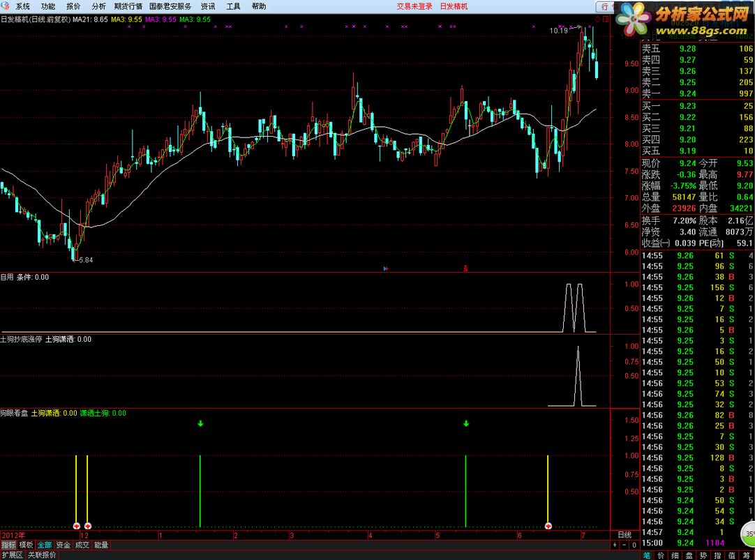Open the 国泰君安服务 menu

tap(170, 6)
